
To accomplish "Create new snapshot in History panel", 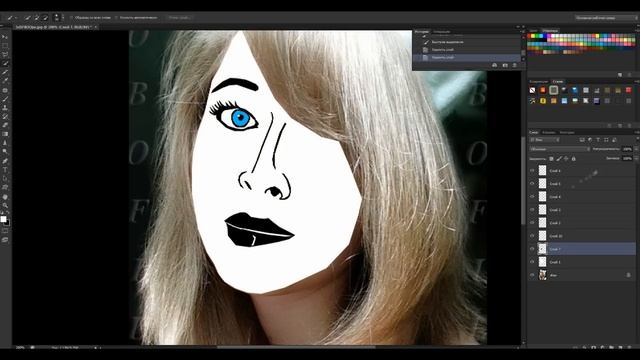I will tap(505, 65).
